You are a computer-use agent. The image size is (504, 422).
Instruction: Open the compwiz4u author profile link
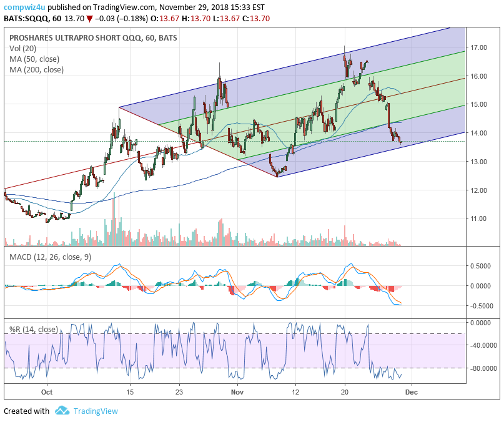click(x=24, y=7)
